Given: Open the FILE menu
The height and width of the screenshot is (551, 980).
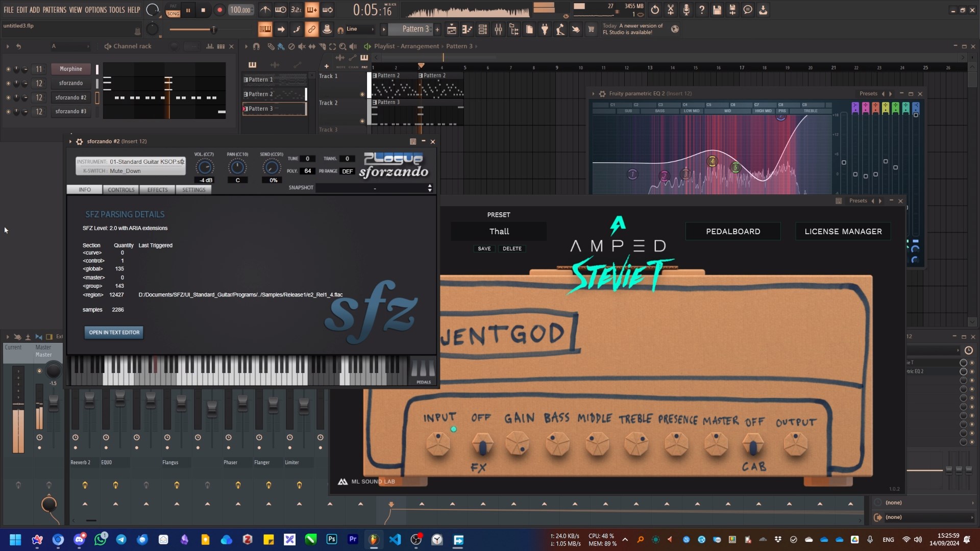Looking at the screenshot, I should coord(9,10).
